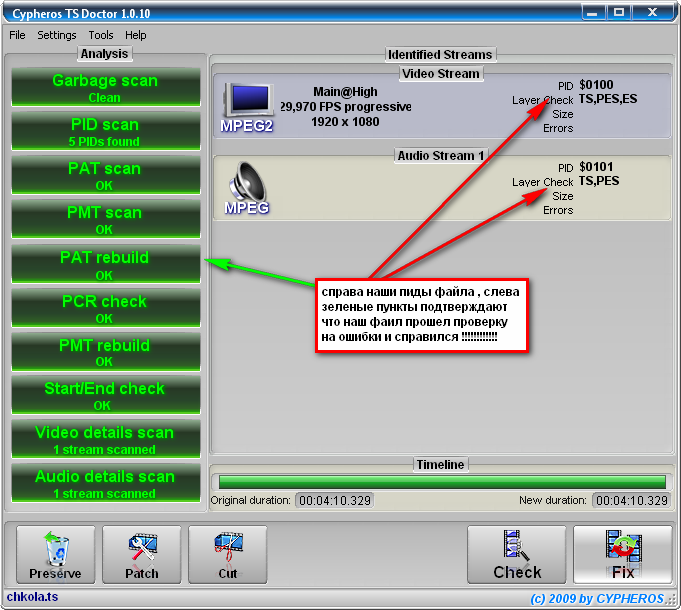Image resolution: width=681 pixels, height=610 pixels.
Task: Open the Video details scan item
Action: pos(106,439)
